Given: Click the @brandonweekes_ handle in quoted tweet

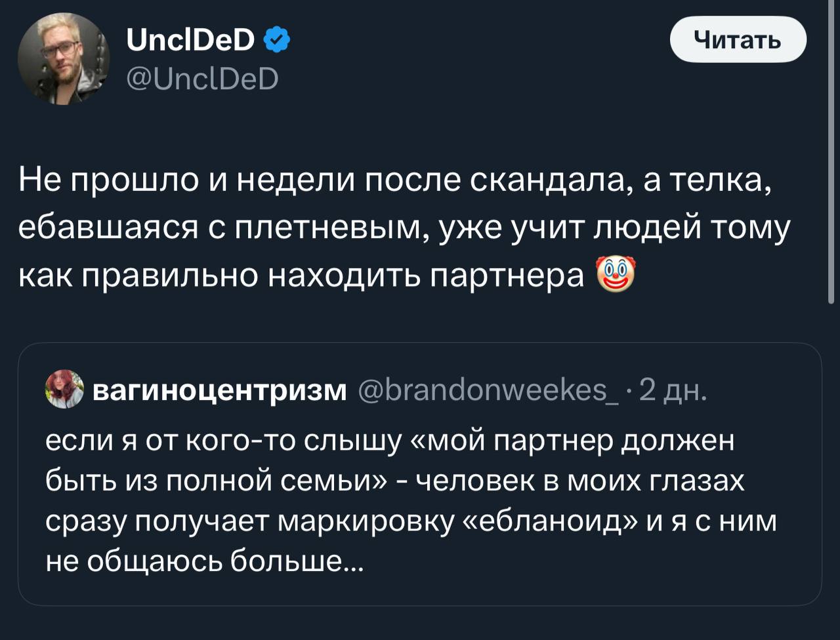Looking at the screenshot, I should [x=488, y=390].
